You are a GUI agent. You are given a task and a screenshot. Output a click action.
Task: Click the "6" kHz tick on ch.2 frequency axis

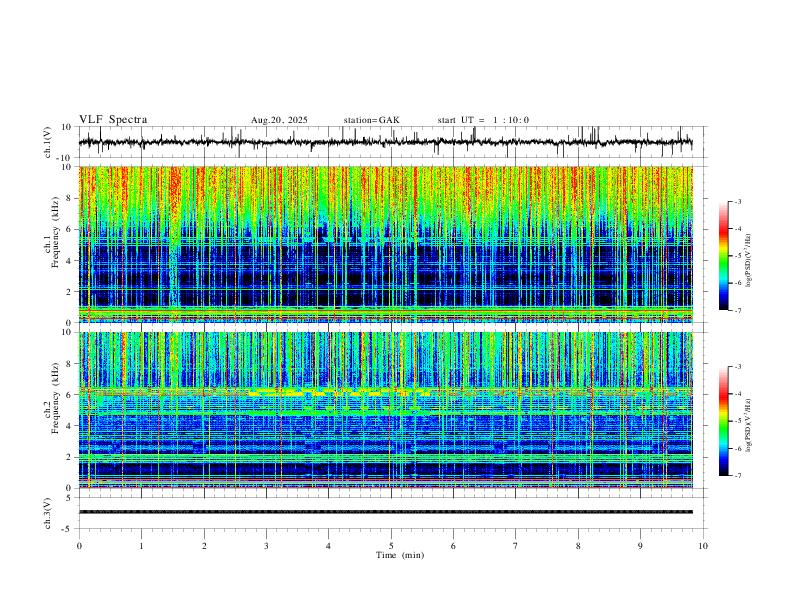pyautogui.click(x=71, y=394)
